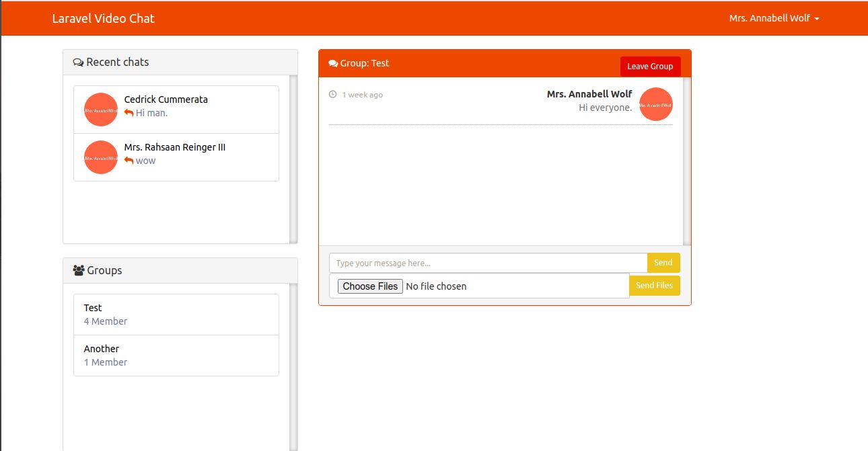Click reply arrow icon before wow
This screenshot has height=451, width=868.
129,161
